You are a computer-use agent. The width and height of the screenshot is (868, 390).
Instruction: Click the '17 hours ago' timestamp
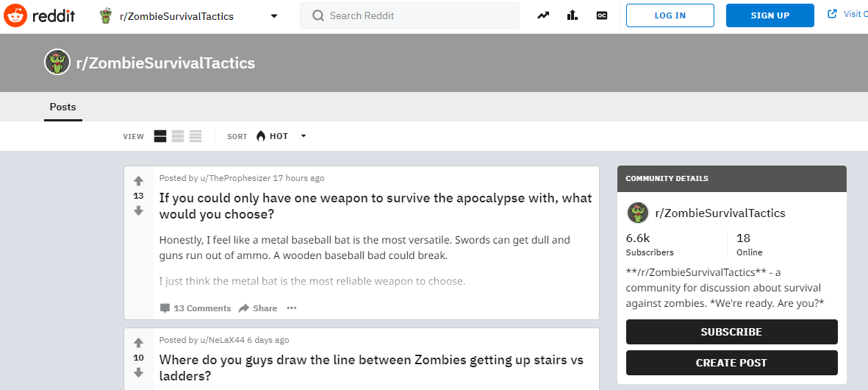tap(298, 178)
